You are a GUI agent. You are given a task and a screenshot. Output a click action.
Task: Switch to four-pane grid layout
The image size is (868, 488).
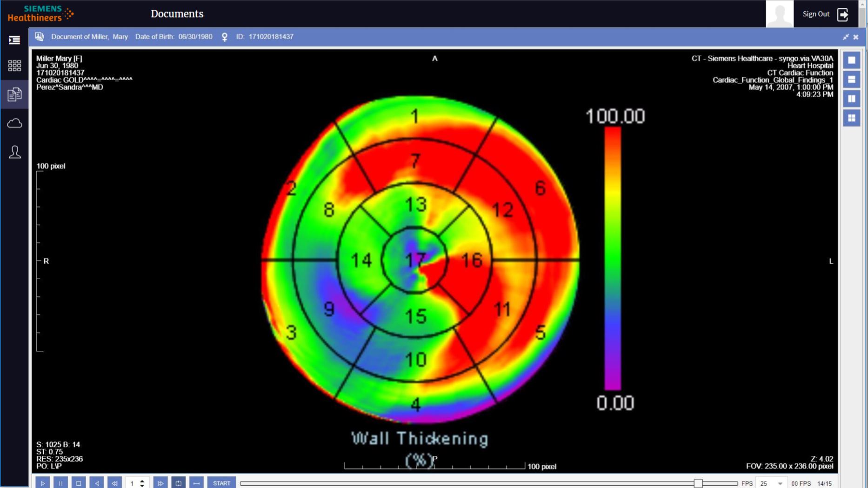tap(852, 118)
